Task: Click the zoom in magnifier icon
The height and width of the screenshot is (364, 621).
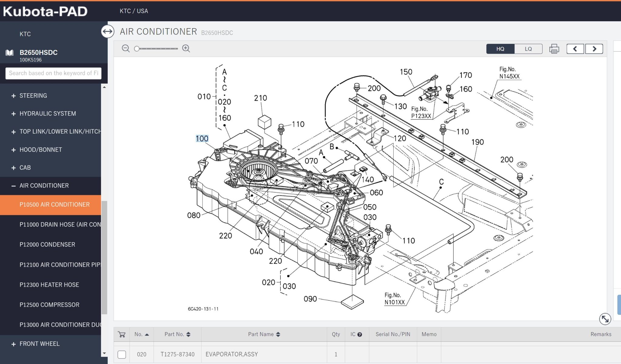Action: click(x=186, y=48)
